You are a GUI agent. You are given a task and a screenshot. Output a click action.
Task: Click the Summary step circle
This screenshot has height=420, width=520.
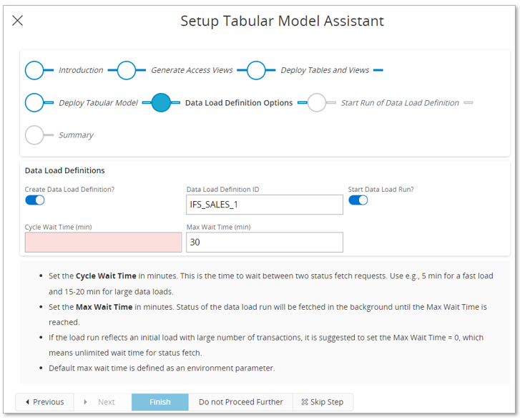(34, 135)
